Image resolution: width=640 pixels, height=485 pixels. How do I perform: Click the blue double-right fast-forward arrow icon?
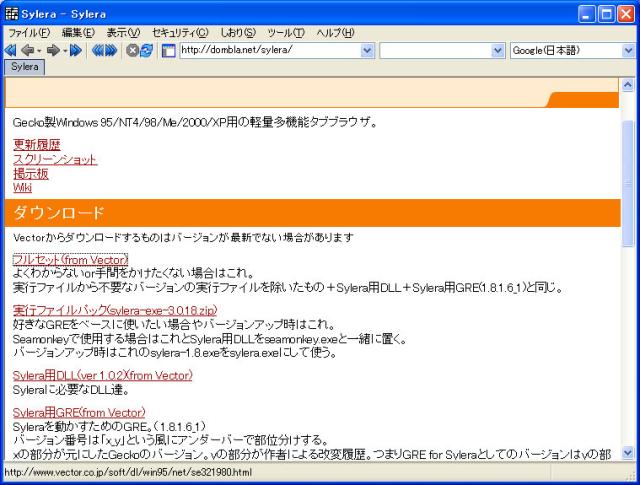[x=76, y=50]
